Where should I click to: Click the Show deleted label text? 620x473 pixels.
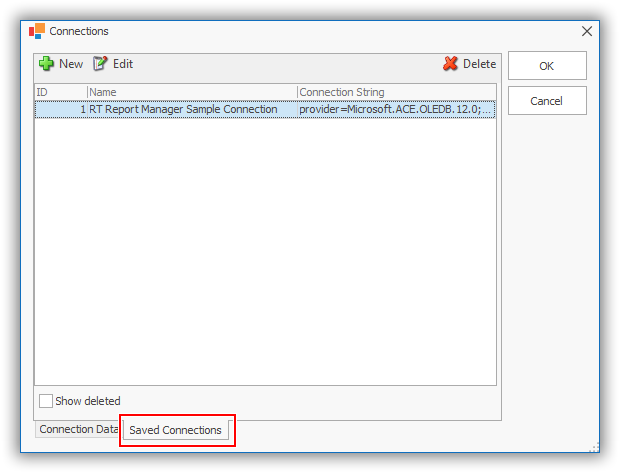(88, 401)
